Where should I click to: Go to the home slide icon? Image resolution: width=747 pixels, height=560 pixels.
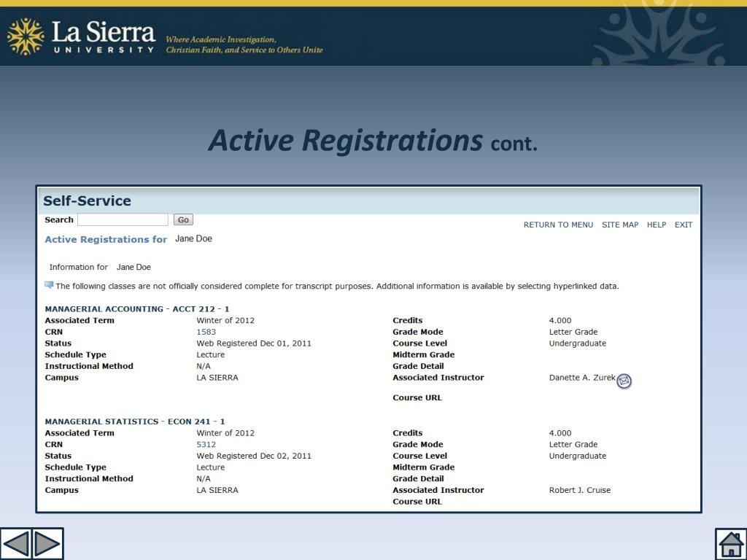pos(731,544)
